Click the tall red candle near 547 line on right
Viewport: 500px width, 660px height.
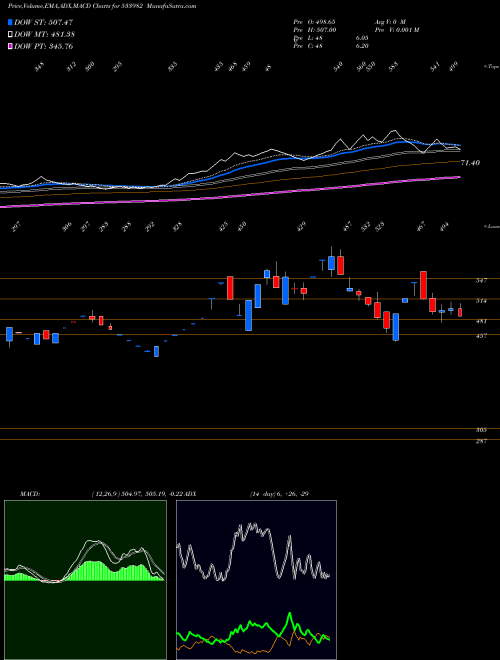[423, 285]
